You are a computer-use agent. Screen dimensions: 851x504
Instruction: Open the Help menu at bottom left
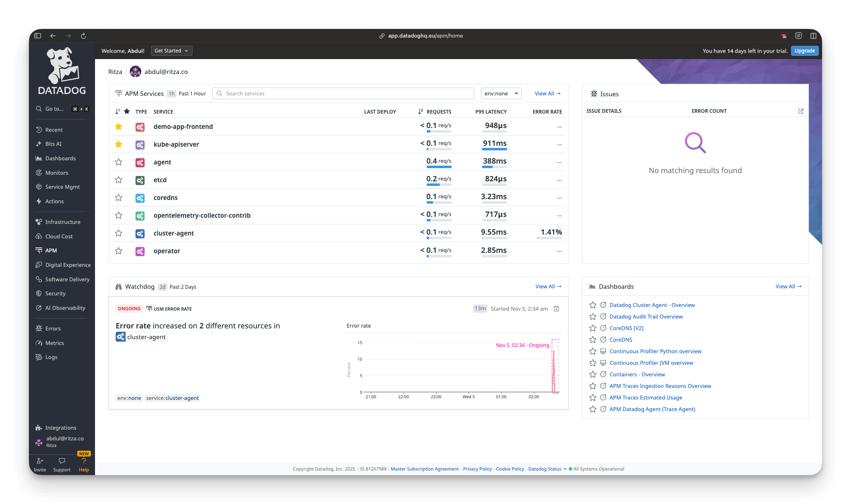point(83,464)
